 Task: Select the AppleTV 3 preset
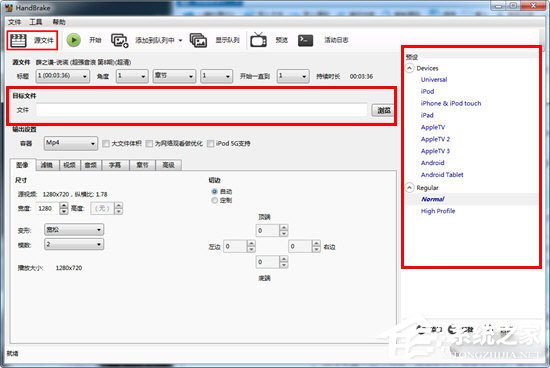(x=435, y=151)
